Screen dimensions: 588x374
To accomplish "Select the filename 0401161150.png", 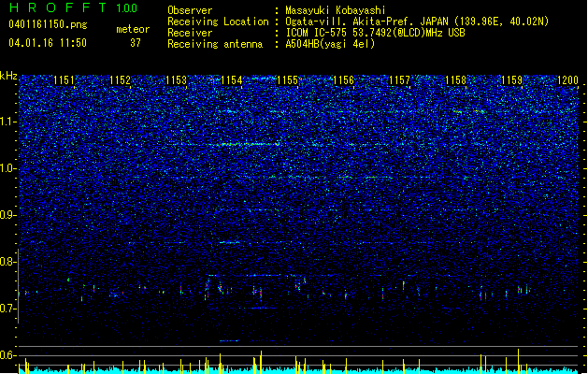I will [x=48, y=25].
